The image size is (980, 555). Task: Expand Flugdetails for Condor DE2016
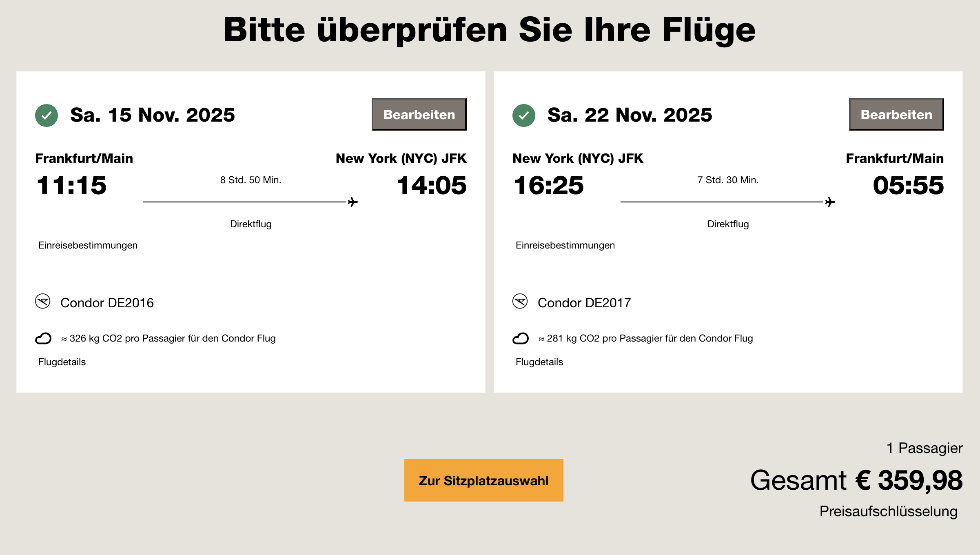(x=62, y=362)
